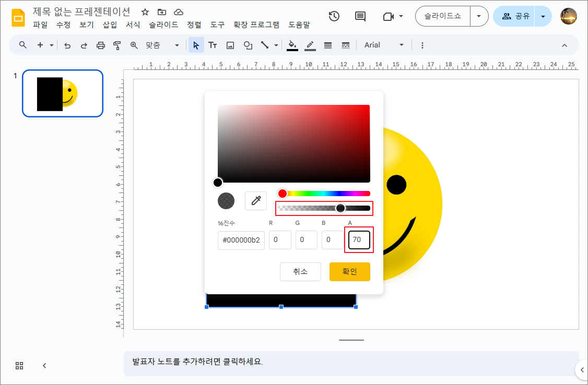Open the comments panel icon
The image size is (588, 385).
pos(360,16)
